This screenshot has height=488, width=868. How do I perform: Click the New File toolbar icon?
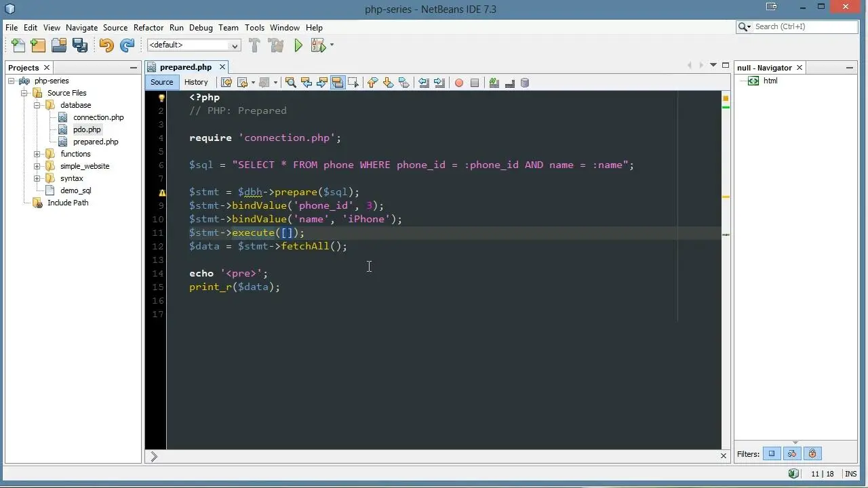pos(18,45)
